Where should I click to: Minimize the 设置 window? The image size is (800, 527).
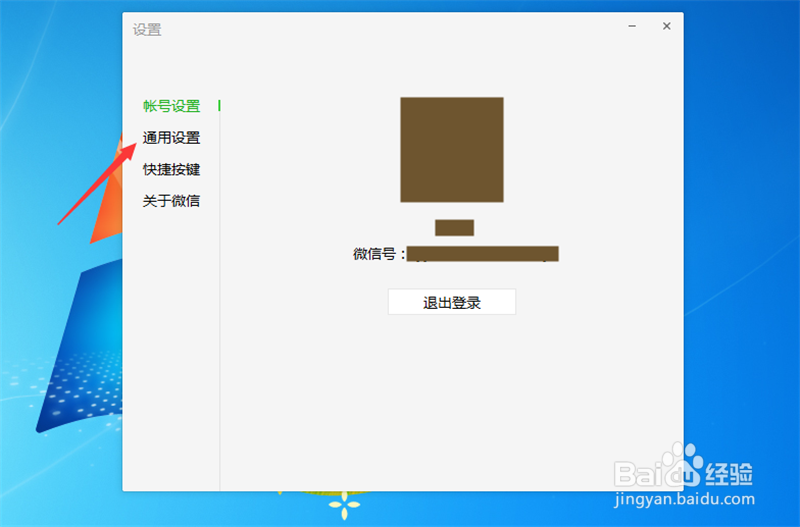tap(632, 26)
